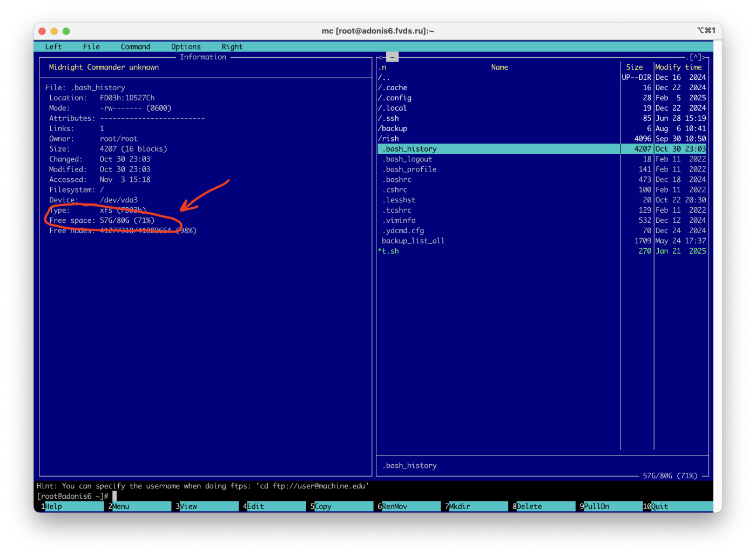Go to parent directory /.. entry

point(383,78)
